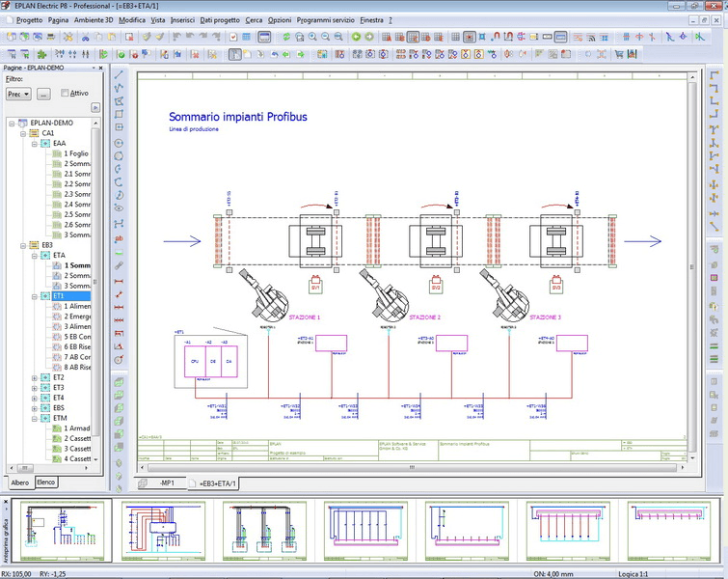Click the Zoom out magnifier icon
The height and width of the screenshot is (579, 728).
326,37
